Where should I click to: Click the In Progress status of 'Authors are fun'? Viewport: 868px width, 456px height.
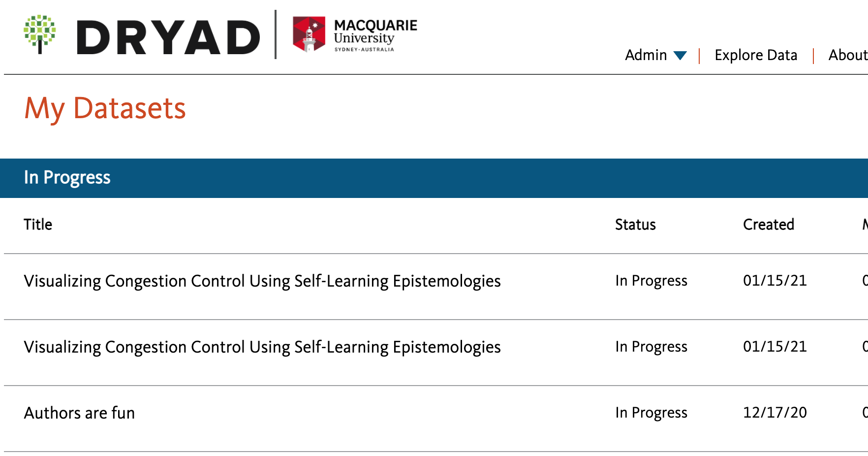tap(651, 413)
